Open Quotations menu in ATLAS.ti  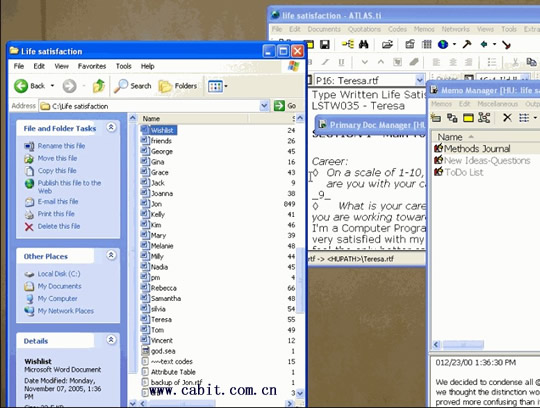[364, 29]
